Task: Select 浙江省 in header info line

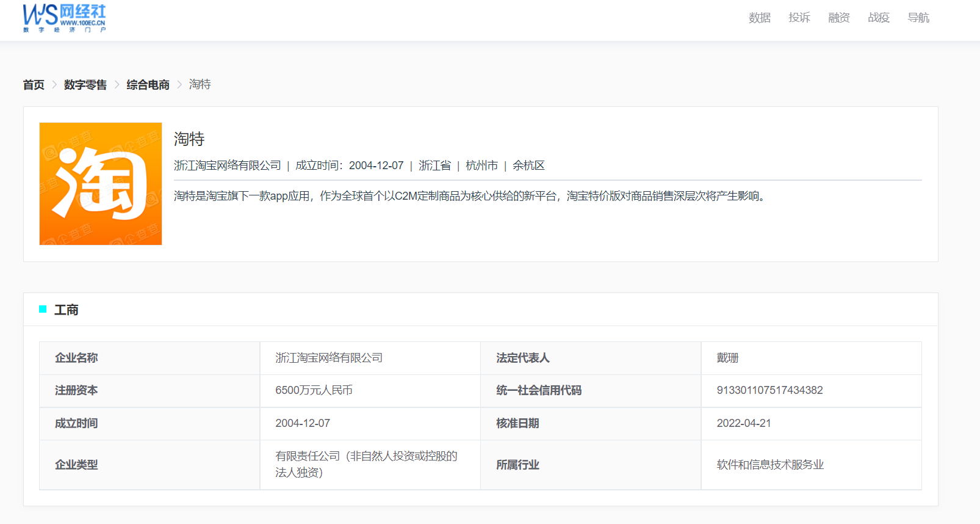Action: [434, 166]
